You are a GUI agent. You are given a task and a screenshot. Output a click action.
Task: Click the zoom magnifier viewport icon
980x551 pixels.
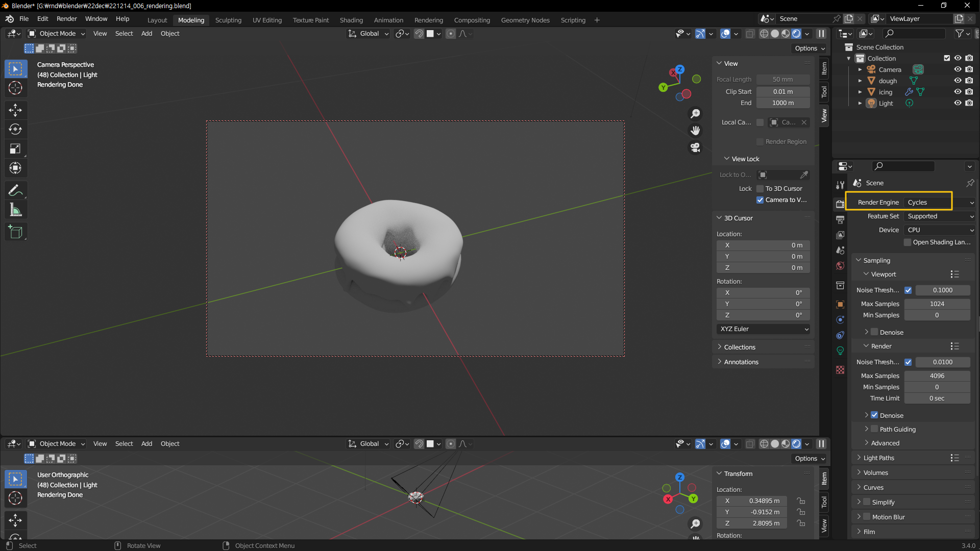click(x=695, y=113)
